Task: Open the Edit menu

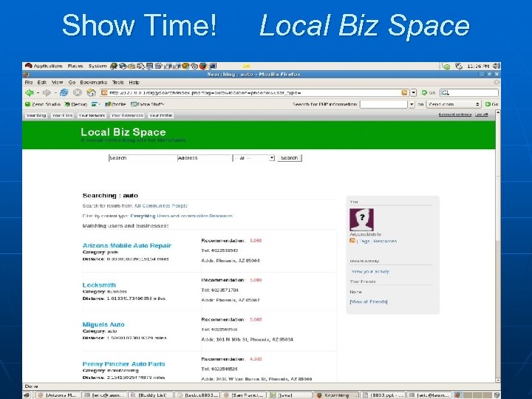Action: tap(41, 82)
